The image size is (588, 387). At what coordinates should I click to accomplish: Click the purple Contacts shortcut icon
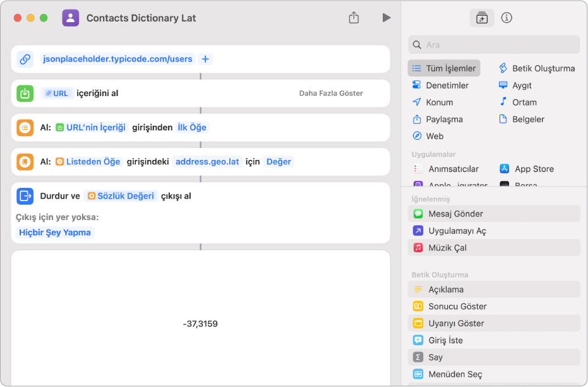point(71,18)
